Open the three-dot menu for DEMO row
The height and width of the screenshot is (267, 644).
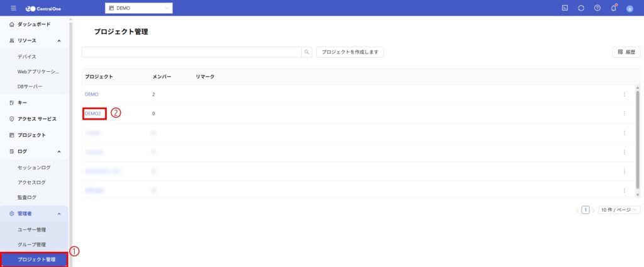pyautogui.click(x=624, y=94)
